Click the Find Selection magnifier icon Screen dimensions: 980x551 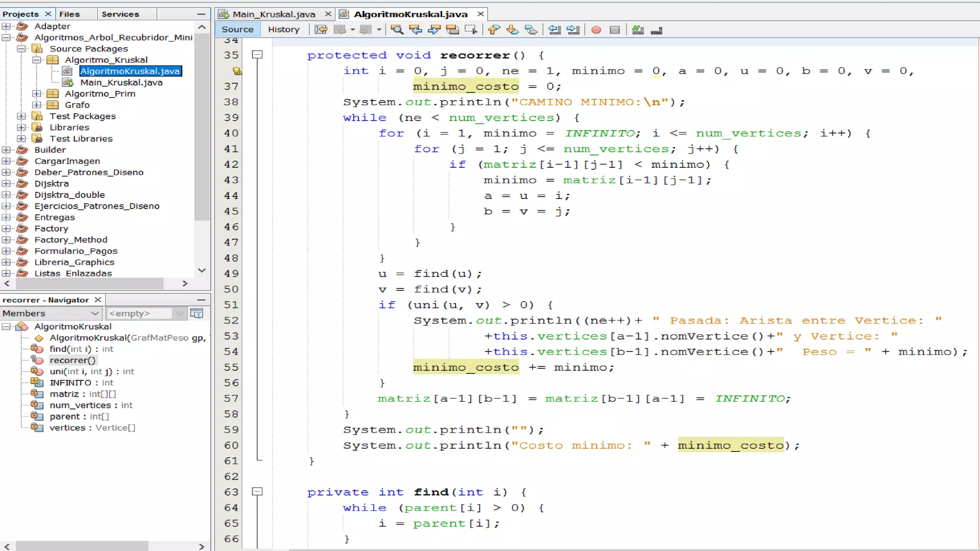[397, 30]
